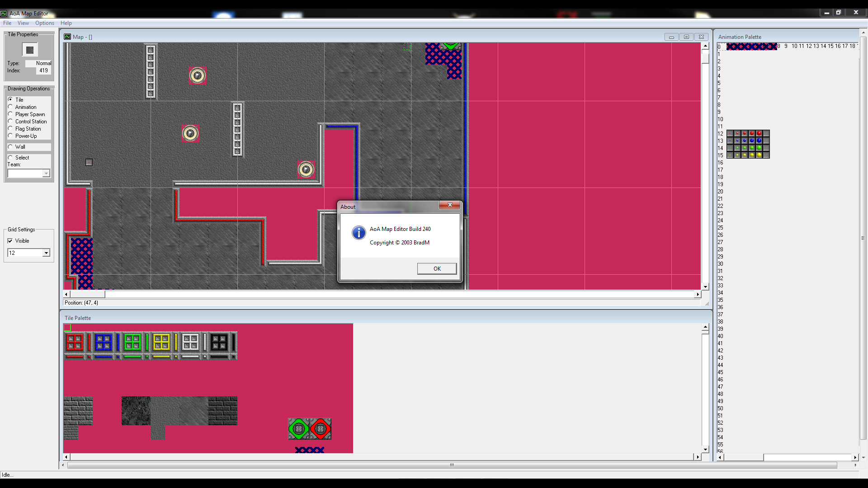Select the green window wall tile in Tile Palette

point(132,342)
